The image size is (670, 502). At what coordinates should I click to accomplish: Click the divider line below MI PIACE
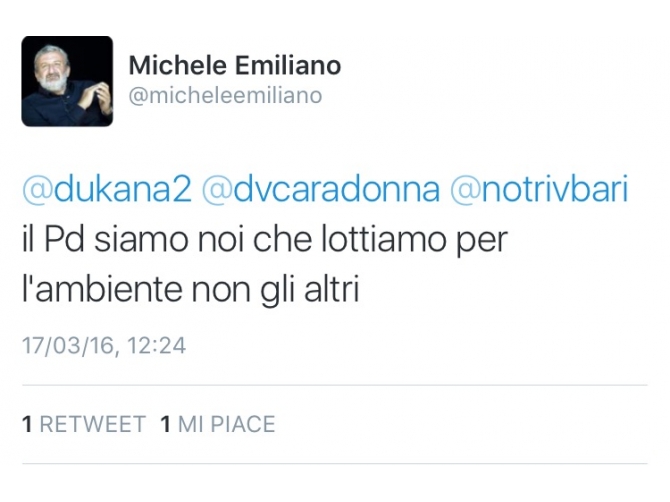[x=335, y=464]
